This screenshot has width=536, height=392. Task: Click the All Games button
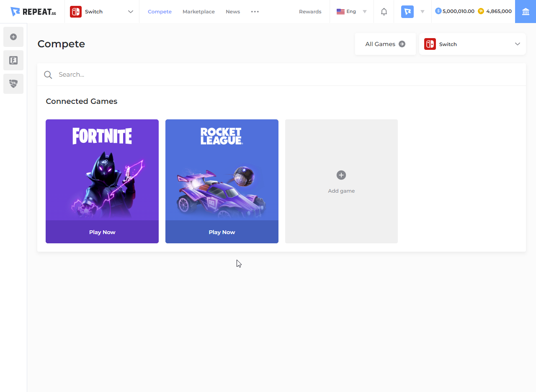click(x=385, y=44)
